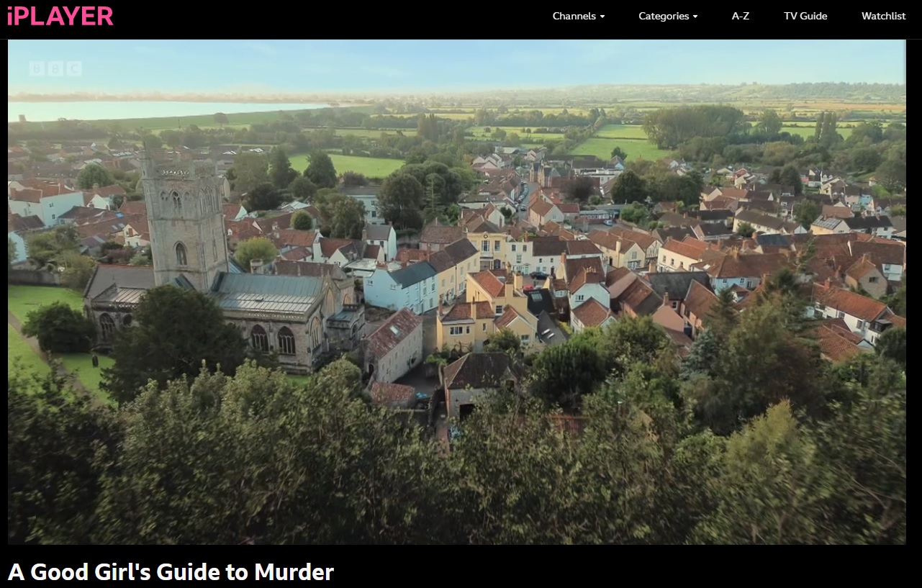Click the iPLAYER logo
Screen dimensions: 922x588
coord(60,16)
